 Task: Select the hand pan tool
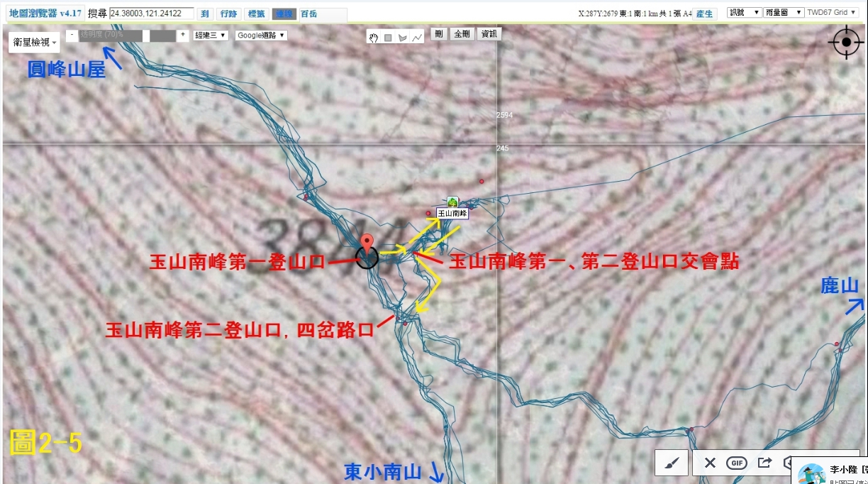(374, 38)
